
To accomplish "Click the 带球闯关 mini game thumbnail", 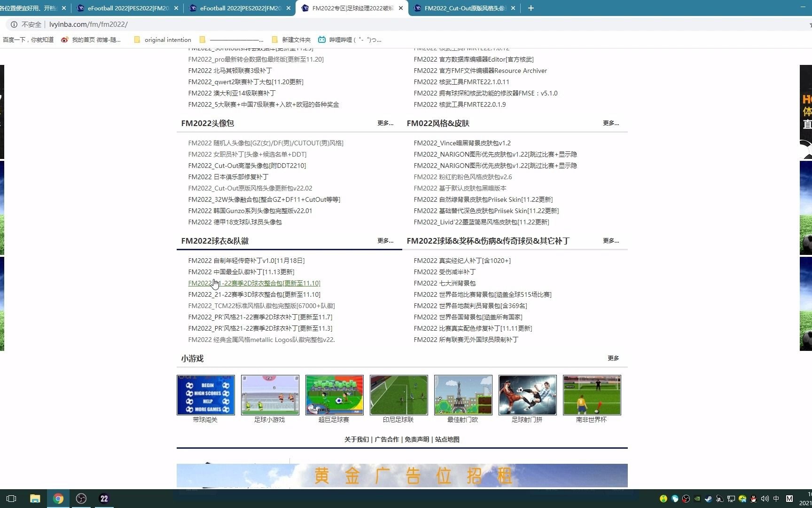I will pos(205,395).
